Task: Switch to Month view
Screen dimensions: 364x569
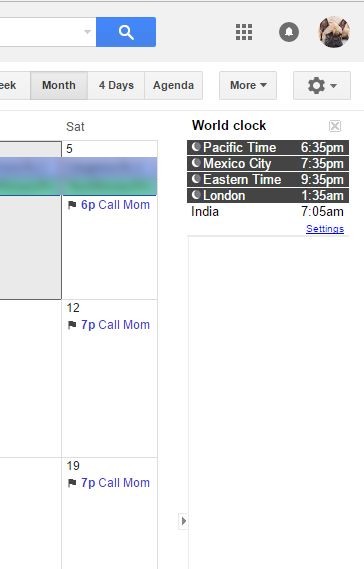Action: click(x=59, y=86)
